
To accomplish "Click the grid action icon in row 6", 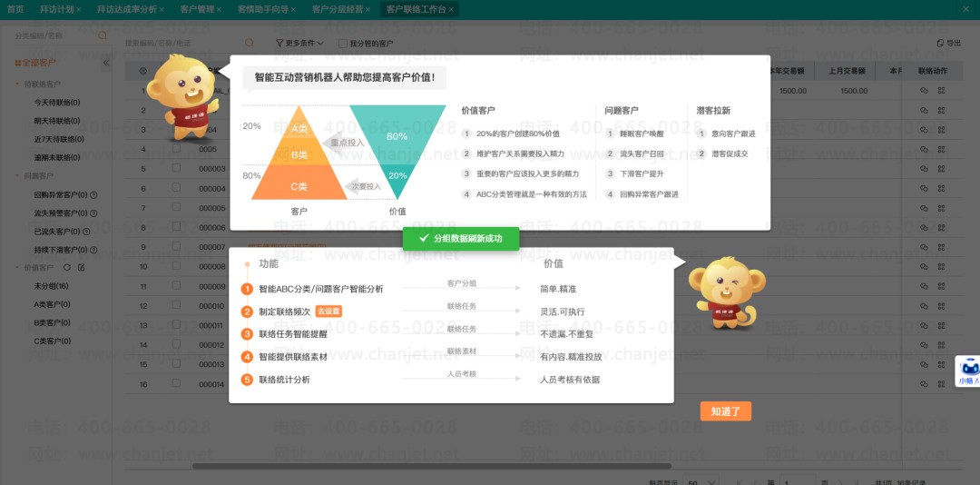I will [941, 188].
